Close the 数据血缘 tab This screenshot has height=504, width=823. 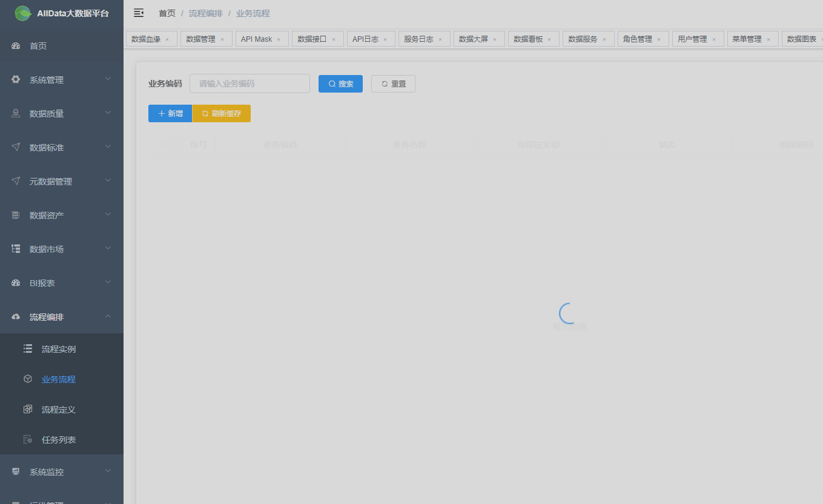click(167, 39)
